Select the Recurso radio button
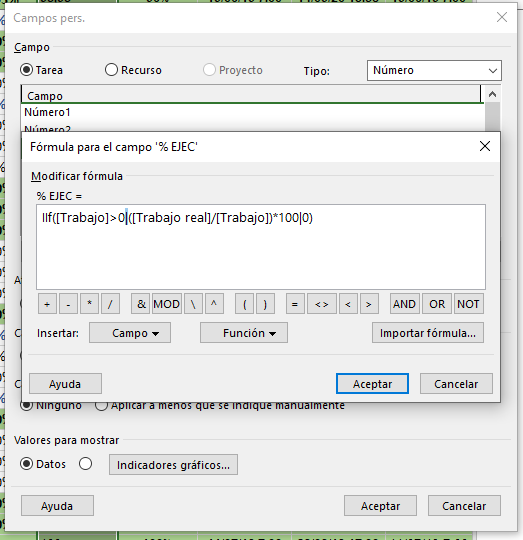Image resolution: width=523 pixels, height=540 pixels. pos(111,70)
